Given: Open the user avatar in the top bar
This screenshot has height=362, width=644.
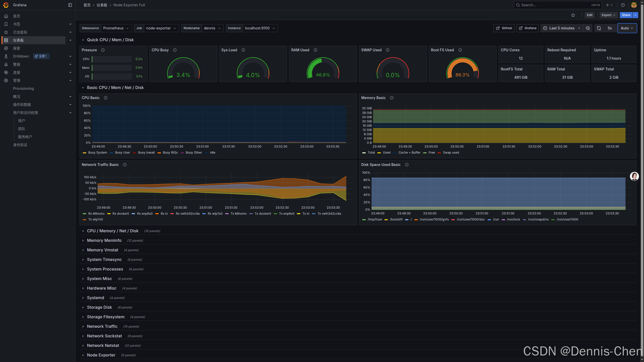Looking at the screenshot, I should click(634, 5).
